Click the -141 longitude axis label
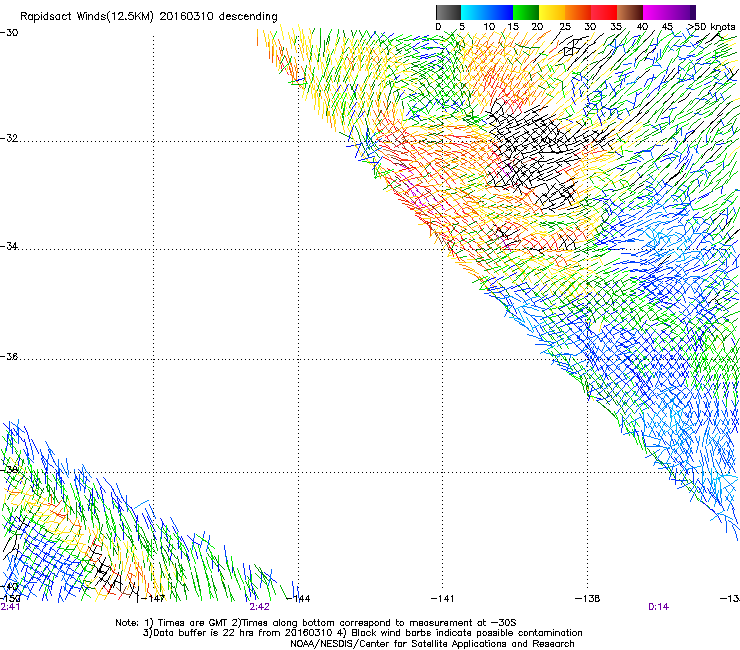Image resolution: width=740 pixels, height=650 pixels. click(443, 599)
